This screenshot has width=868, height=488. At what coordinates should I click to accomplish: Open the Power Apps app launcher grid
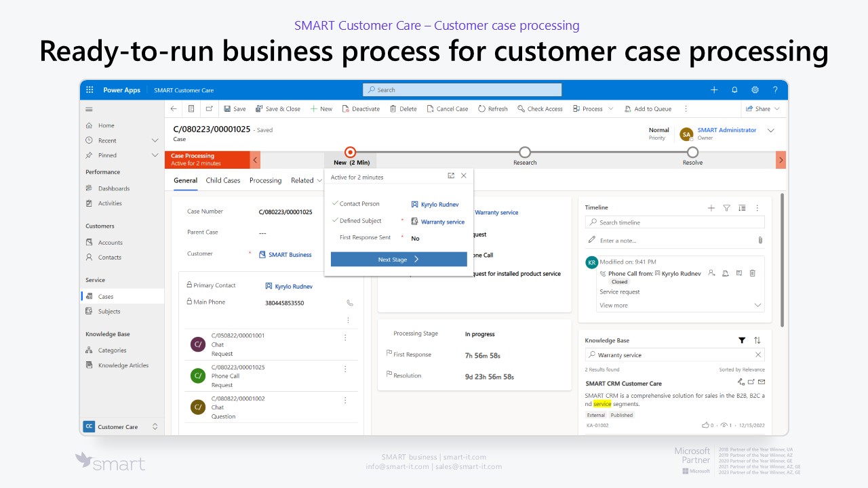pyautogui.click(x=90, y=90)
